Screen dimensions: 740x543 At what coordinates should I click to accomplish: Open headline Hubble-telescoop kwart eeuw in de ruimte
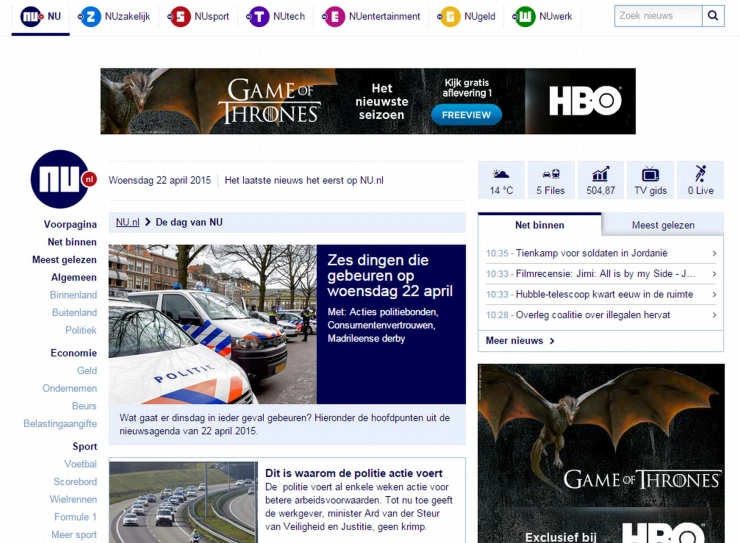pyautogui.click(x=604, y=294)
